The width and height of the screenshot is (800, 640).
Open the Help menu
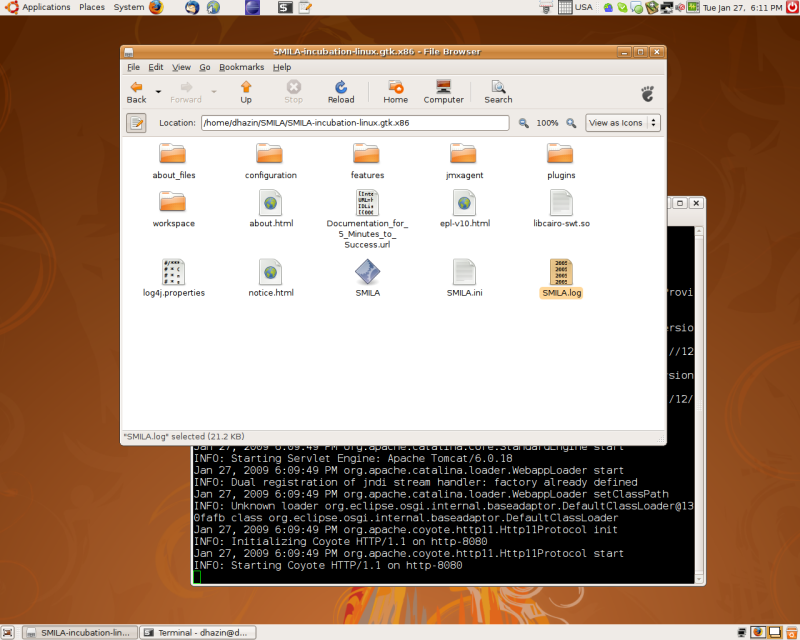[x=282, y=67]
